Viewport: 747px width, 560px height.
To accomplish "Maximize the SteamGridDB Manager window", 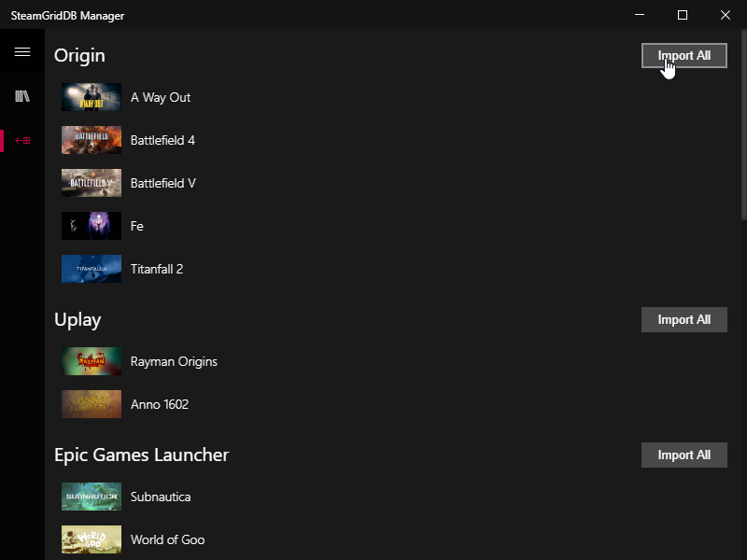I will click(683, 15).
